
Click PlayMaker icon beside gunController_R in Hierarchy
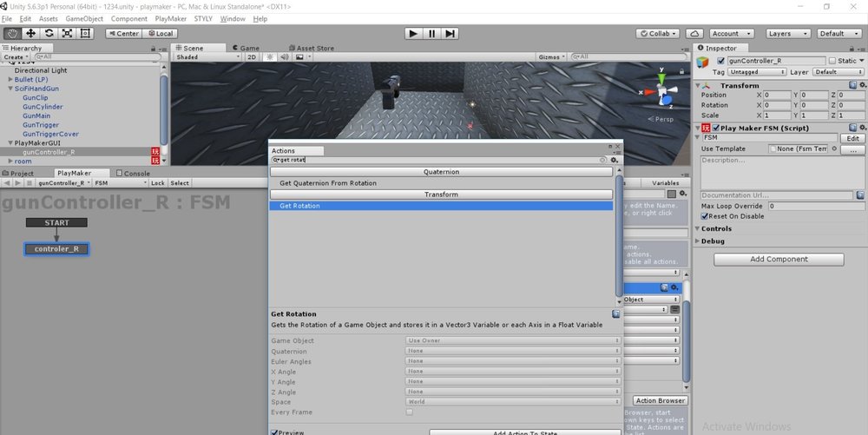tap(155, 152)
